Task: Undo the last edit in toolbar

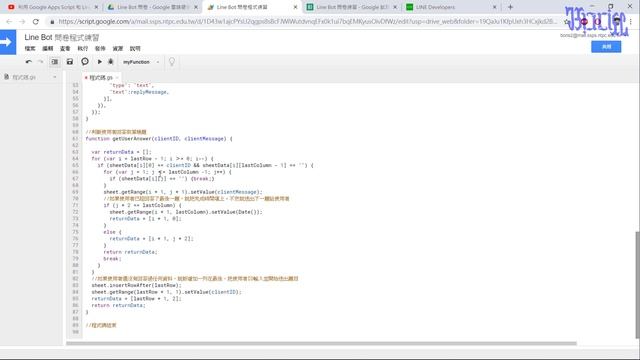Action: pyautogui.click(x=29, y=62)
